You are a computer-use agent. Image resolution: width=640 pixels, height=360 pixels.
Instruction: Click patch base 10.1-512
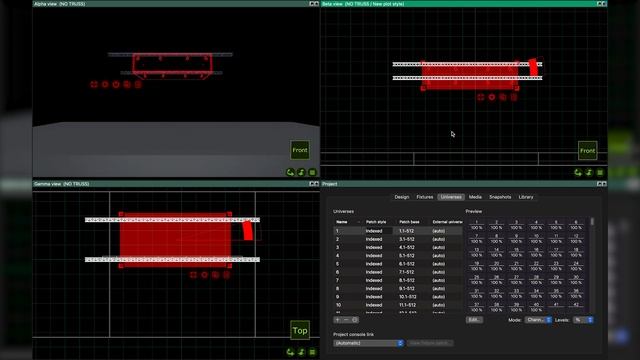coord(408,297)
